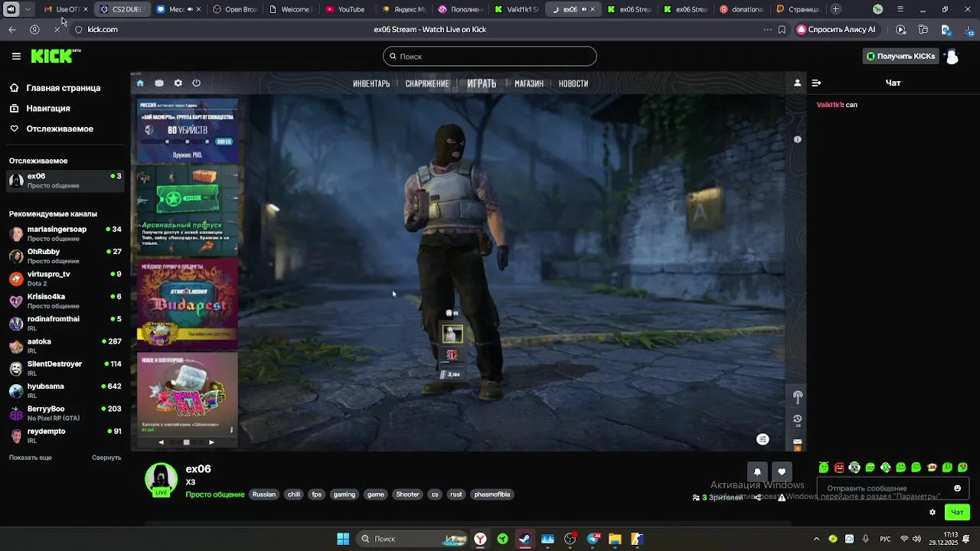980x551 pixels.
Task: Collapse the chat panel arrow icon
Action: click(x=816, y=83)
